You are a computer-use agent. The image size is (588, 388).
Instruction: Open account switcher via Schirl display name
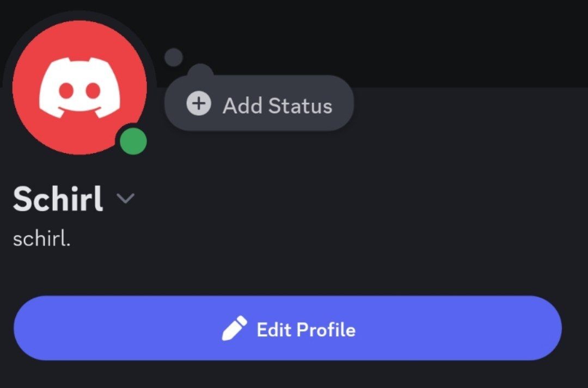[x=58, y=199]
